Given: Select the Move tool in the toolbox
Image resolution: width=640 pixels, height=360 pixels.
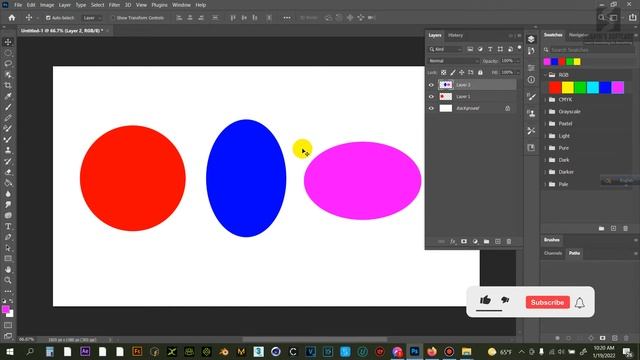Looking at the screenshot, I should [8, 42].
